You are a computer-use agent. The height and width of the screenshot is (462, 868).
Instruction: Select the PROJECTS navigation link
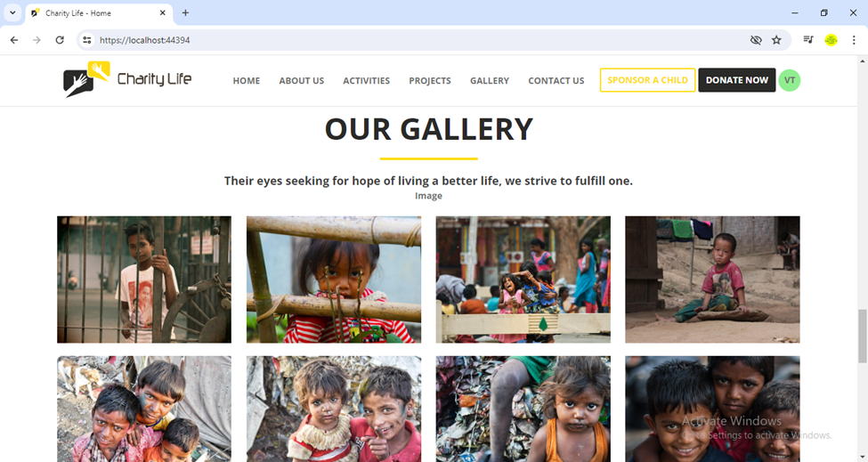430,80
